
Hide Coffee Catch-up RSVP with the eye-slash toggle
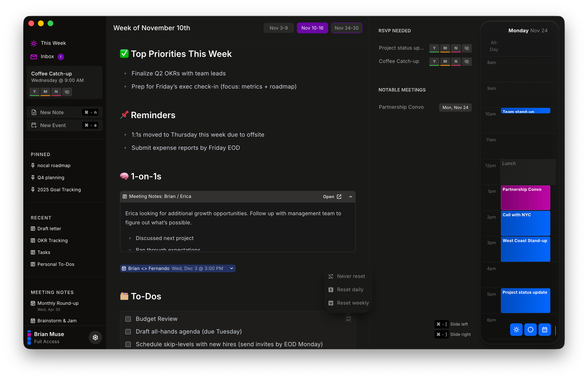467,61
